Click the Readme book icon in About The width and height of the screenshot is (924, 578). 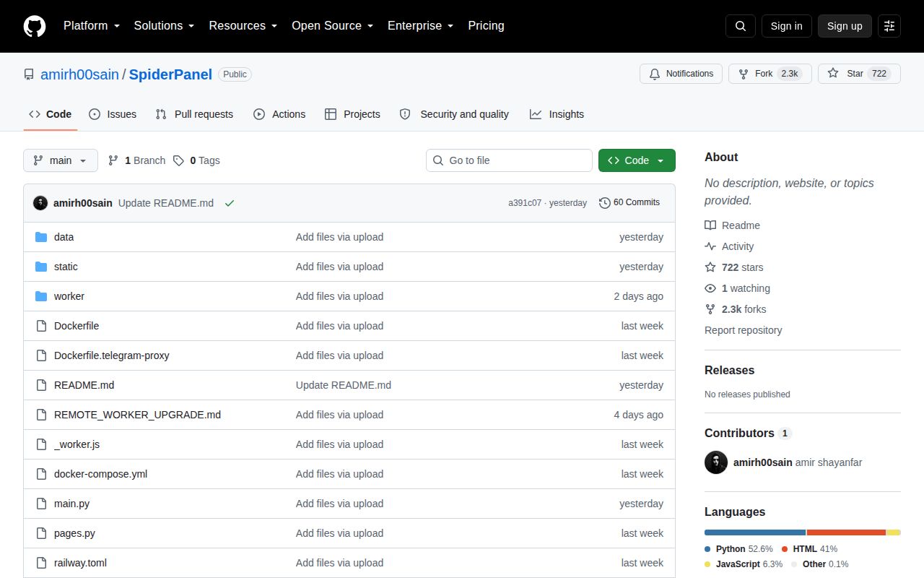pos(710,225)
